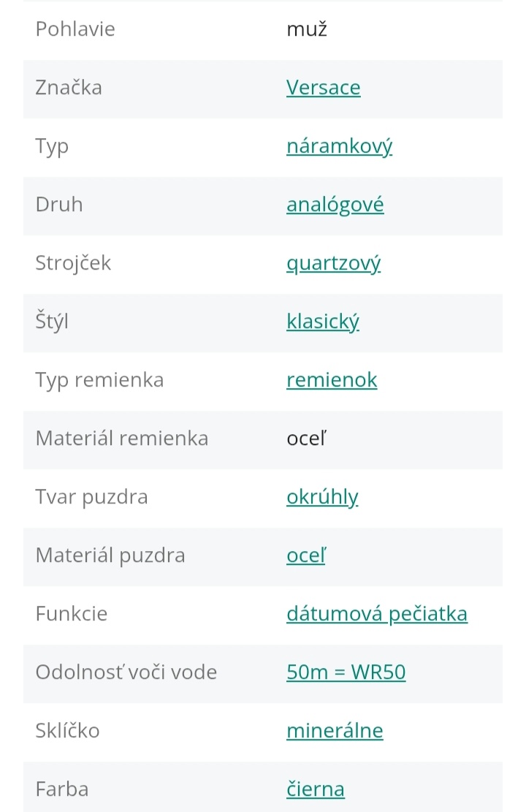Open the čierna colour link
The height and width of the screenshot is (812, 526).
(x=315, y=789)
